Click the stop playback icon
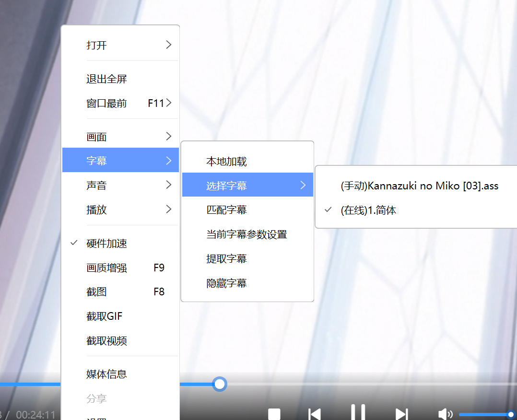The image size is (517, 420). [274, 413]
